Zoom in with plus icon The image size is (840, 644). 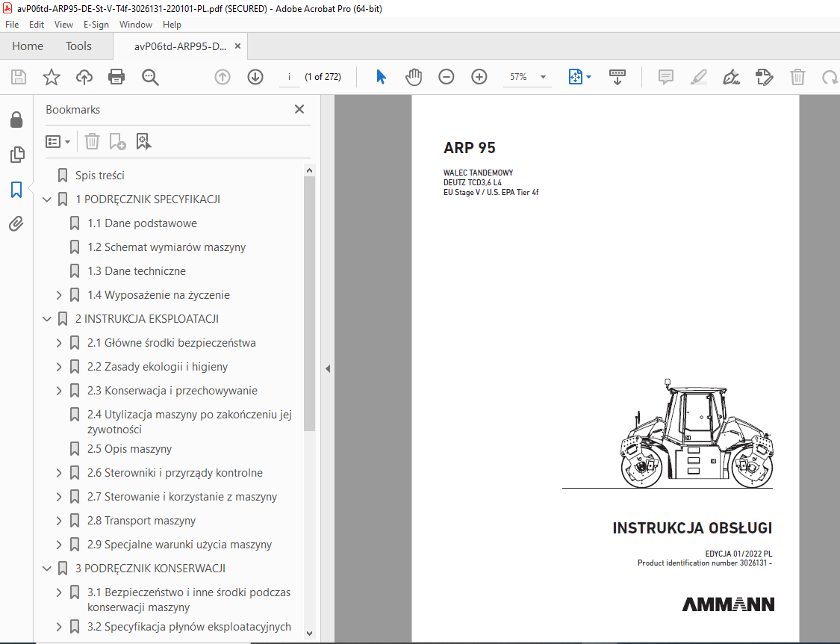click(x=479, y=77)
